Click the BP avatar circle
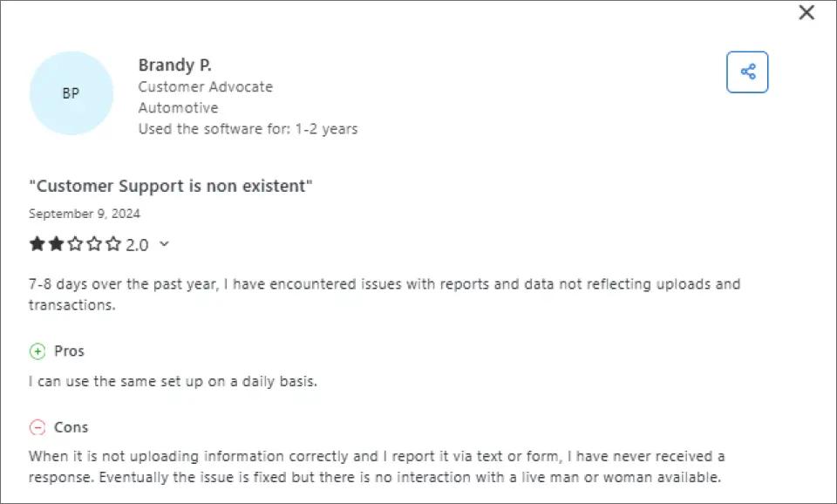Viewport: 837px width, 504px height. 71,93
